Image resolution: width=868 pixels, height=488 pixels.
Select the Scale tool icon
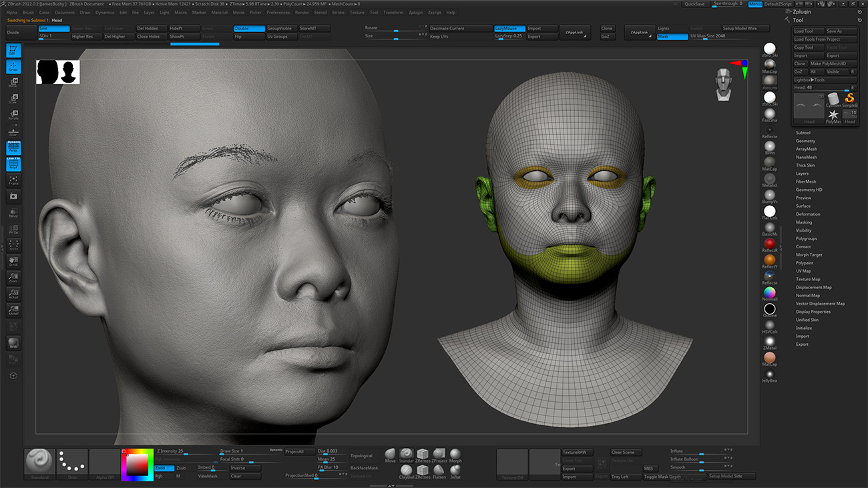tap(13, 99)
